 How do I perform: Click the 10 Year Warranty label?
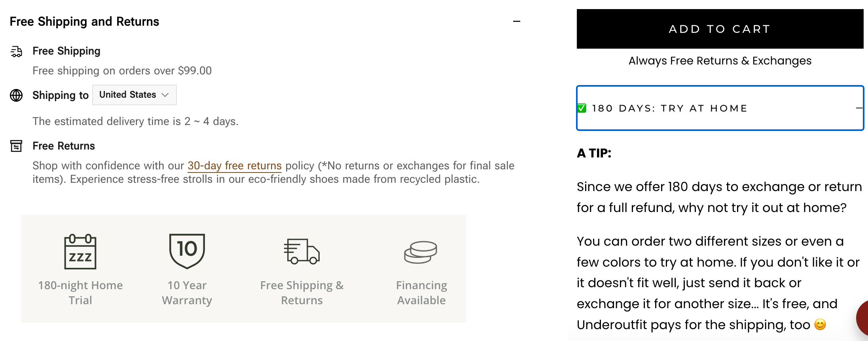point(187,293)
